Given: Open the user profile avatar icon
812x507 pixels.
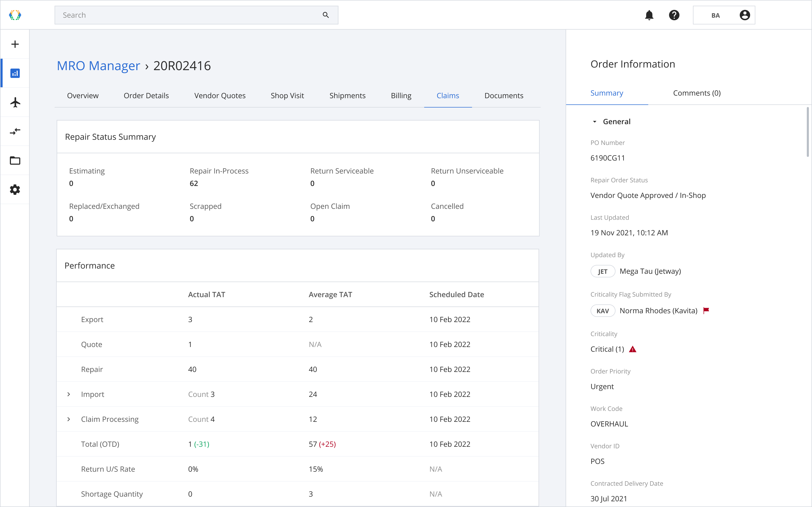Looking at the screenshot, I should coord(745,15).
